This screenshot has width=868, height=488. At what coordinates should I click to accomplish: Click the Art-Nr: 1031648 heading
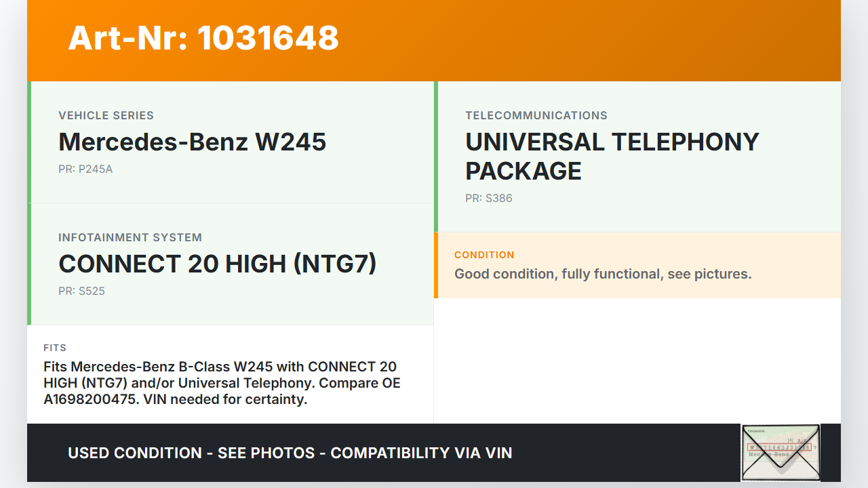[x=203, y=39]
